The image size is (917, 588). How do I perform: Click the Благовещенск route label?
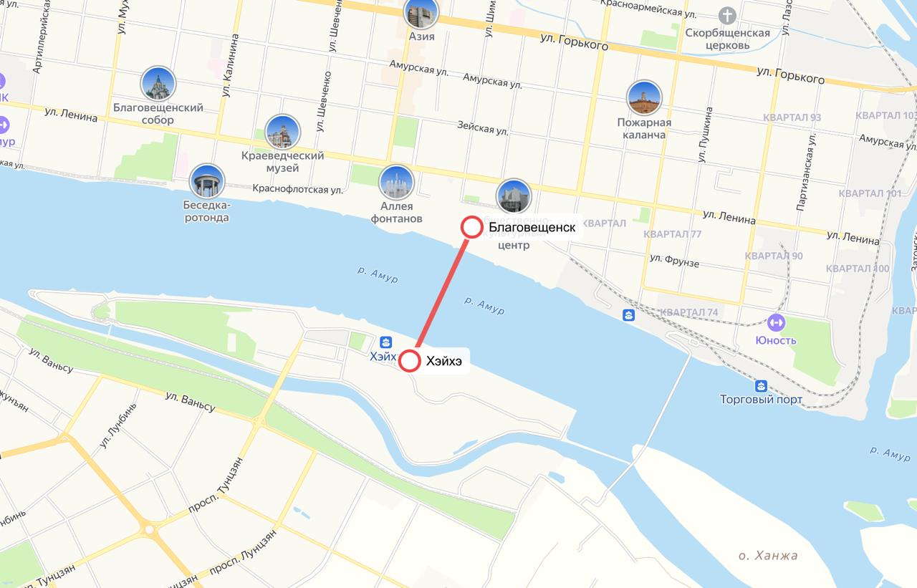pyautogui.click(x=532, y=228)
